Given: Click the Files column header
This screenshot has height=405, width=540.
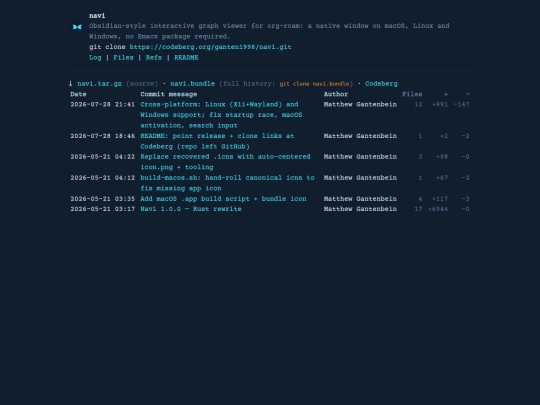Looking at the screenshot, I should point(412,94).
